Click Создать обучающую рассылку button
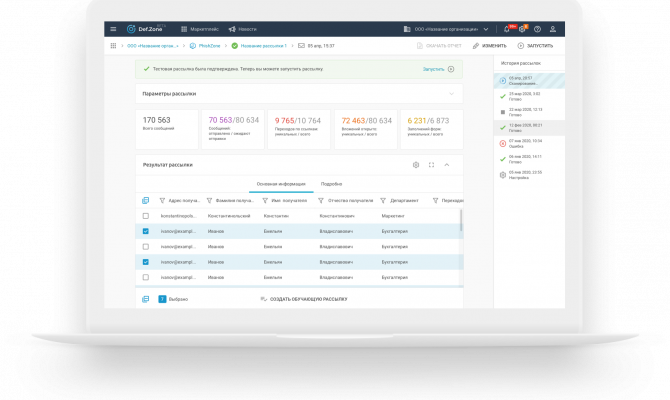 pos(304,299)
